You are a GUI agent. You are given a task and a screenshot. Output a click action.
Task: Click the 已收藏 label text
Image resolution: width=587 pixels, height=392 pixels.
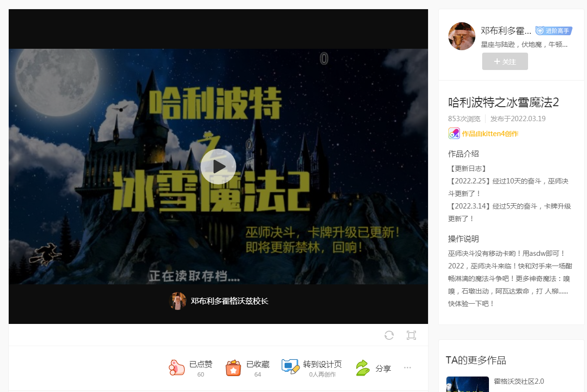258,364
